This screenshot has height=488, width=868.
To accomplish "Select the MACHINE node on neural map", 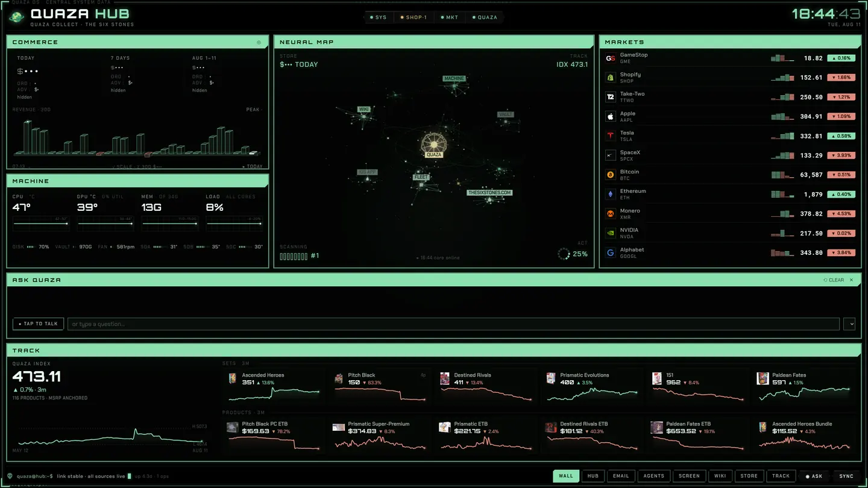I will click(x=454, y=79).
